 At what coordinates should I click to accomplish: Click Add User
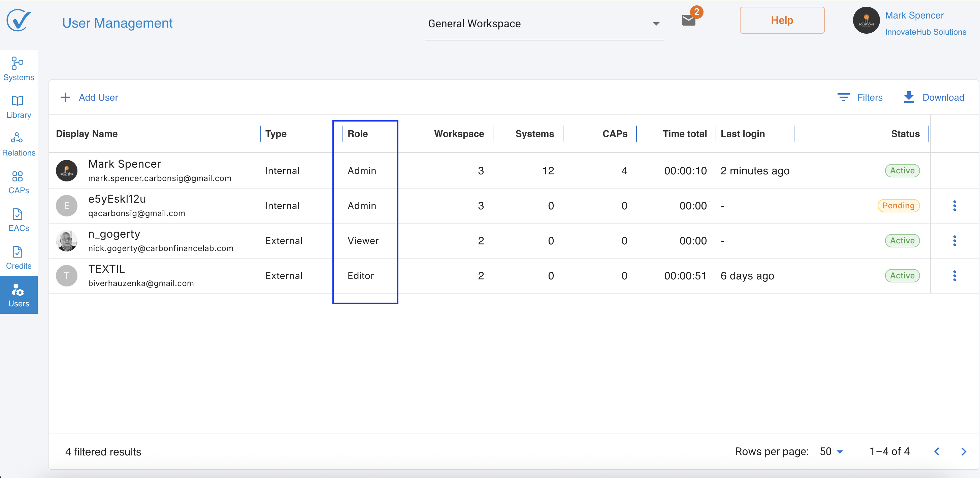tap(89, 97)
